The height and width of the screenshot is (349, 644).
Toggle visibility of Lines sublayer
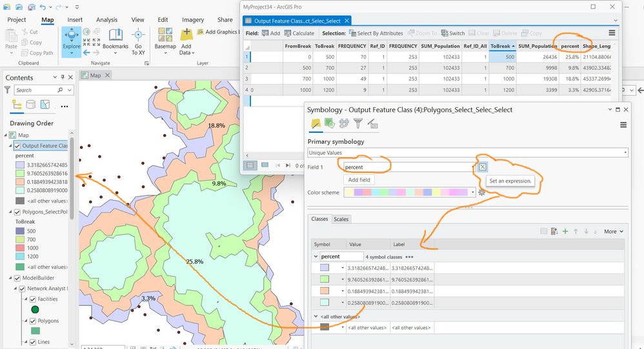tap(33, 342)
